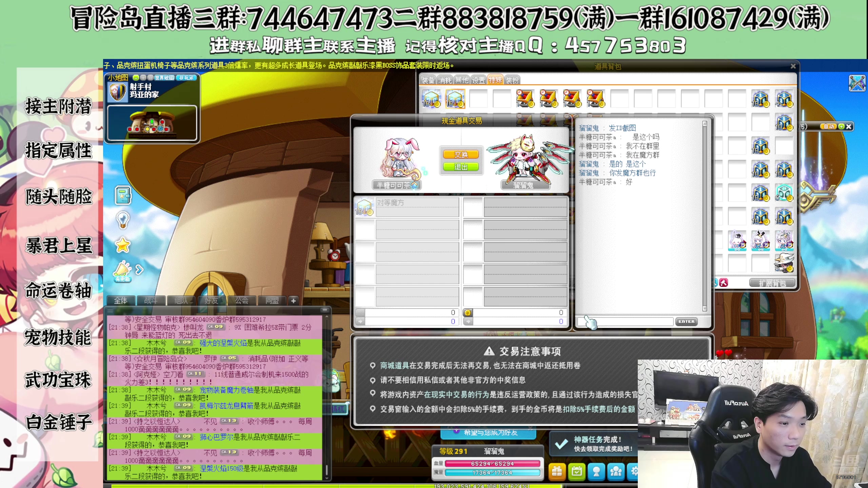
Task: Select the 战斗 chat tab
Action: tap(151, 301)
